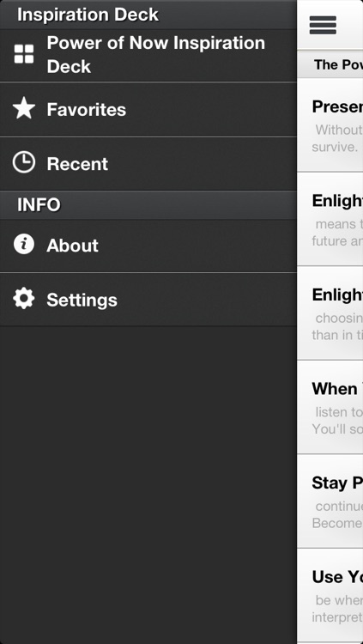Click the partially visible 'The Pow' title bar
This screenshot has width=363, height=644.
click(x=330, y=64)
